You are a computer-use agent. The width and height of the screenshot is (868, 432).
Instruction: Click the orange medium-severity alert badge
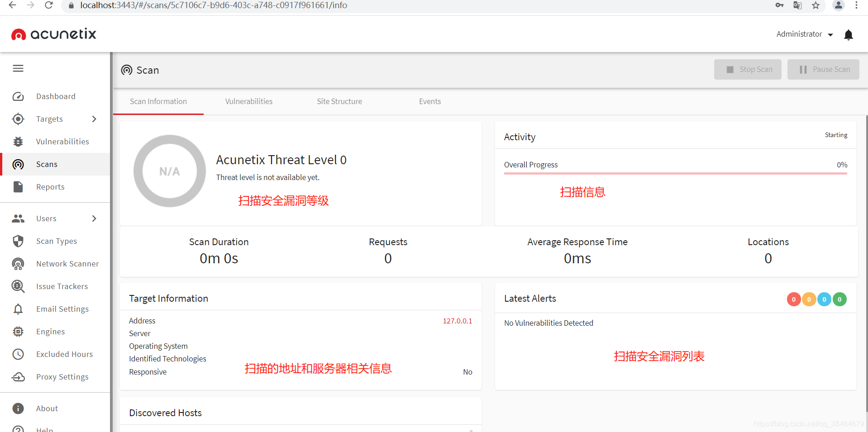(x=809, y=299)
